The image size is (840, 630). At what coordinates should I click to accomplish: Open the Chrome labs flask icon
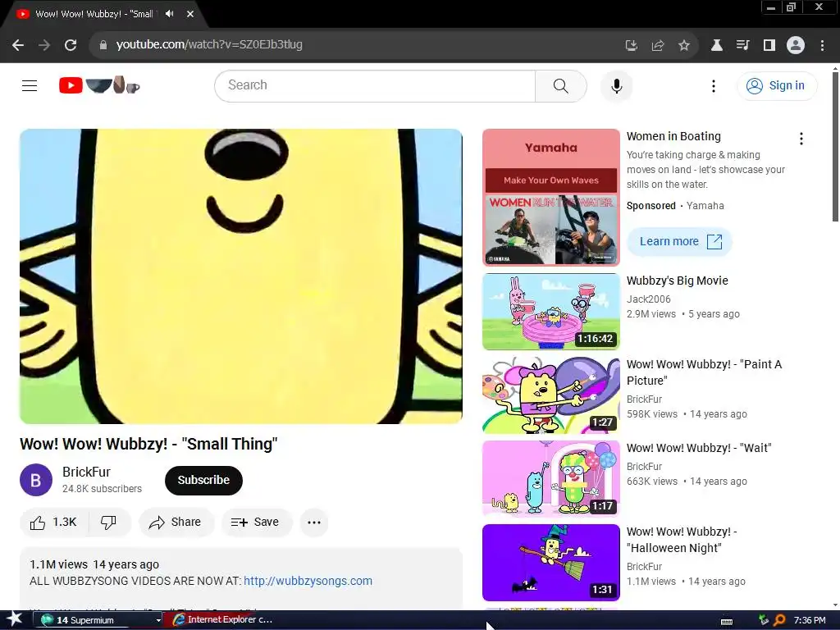click(x=716, y=46)
